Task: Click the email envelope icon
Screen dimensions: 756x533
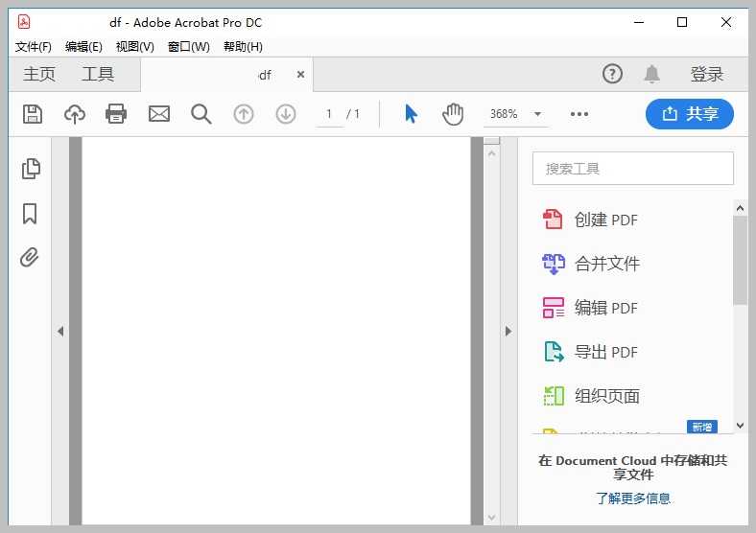Action: [x=158, y=114]
